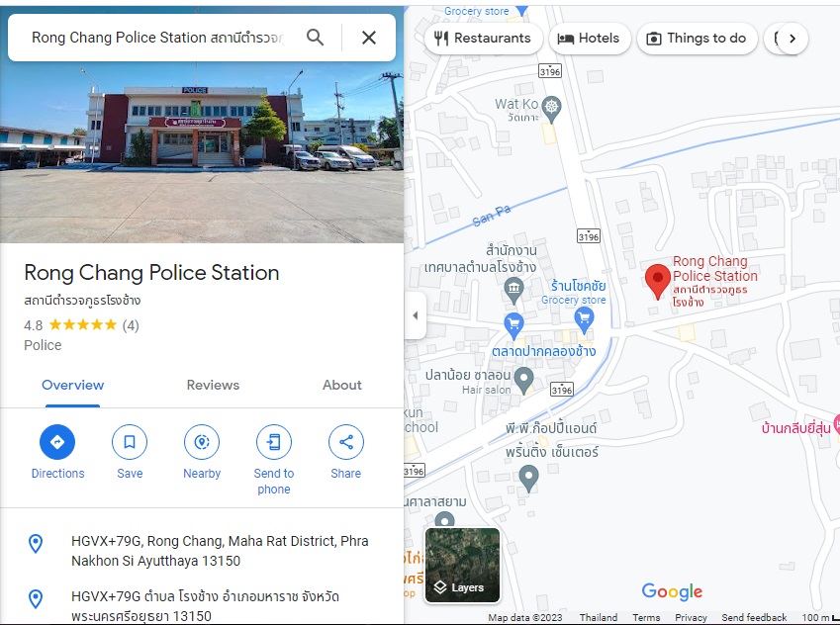The width and height of the screenshot is (840, 625).
Task: Search Nearby places icon
Action: click(202, 442)
